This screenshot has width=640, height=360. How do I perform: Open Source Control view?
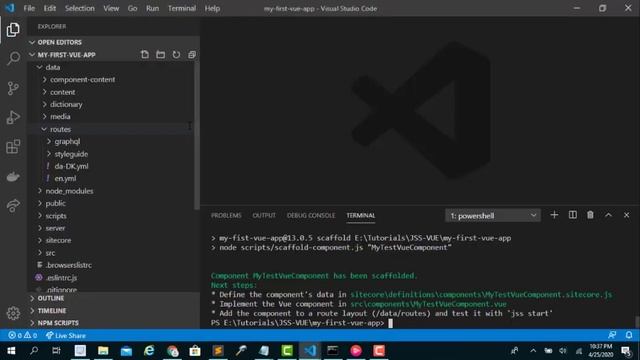[x=13, y=88]
